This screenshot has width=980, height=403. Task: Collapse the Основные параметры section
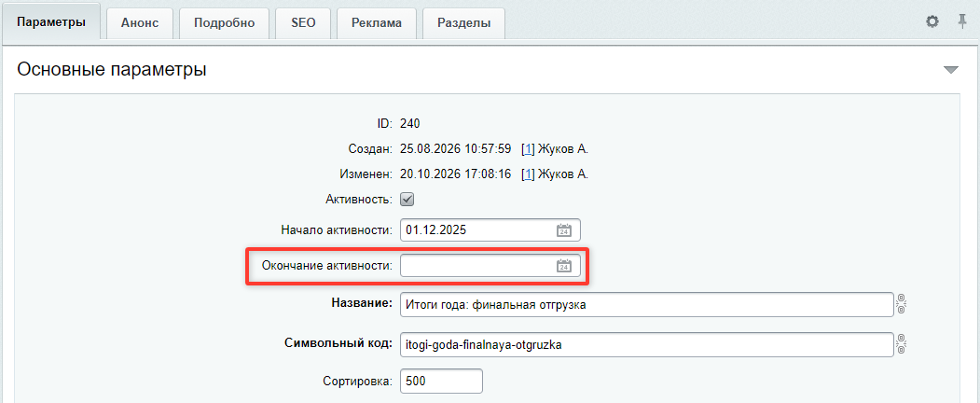[950, 70]
